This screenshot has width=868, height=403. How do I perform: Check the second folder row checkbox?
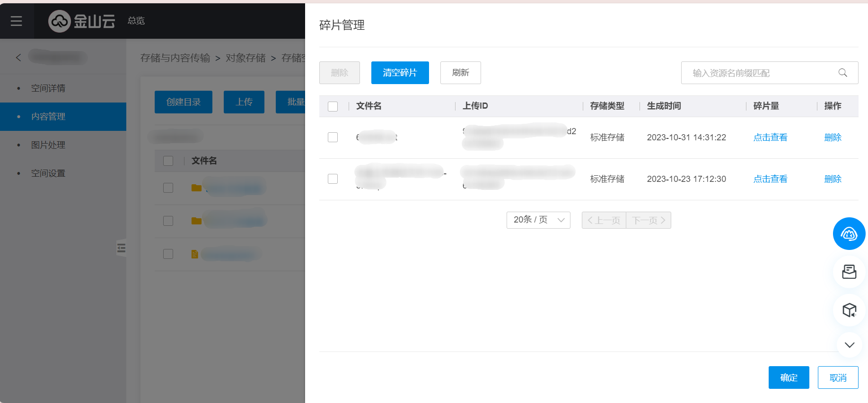point(168,221)
